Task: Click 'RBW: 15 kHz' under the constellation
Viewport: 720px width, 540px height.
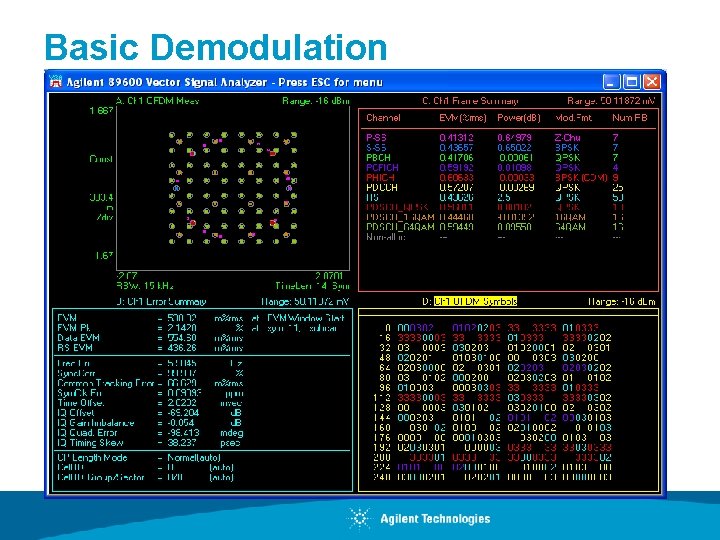Action: (x=145, y=286)
